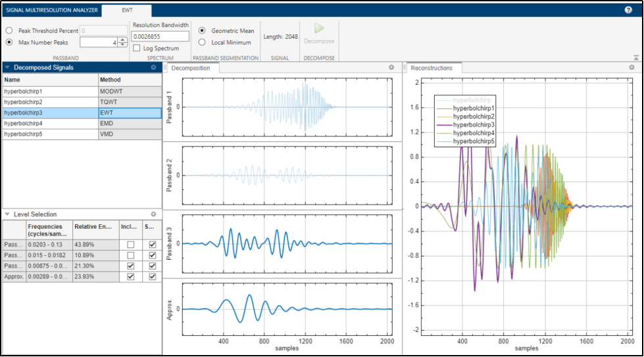644x357 pixels.
Task: Collapse the Level Selection panel
Action: pyautogui.click(x=7, y=214)
